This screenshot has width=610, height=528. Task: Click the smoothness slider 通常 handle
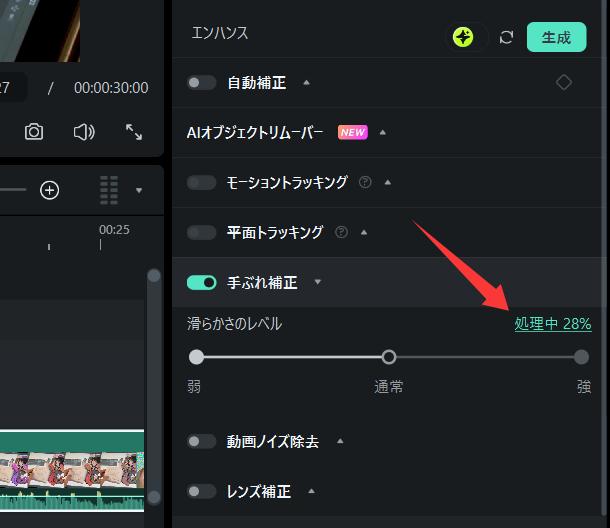coord(389,357)
